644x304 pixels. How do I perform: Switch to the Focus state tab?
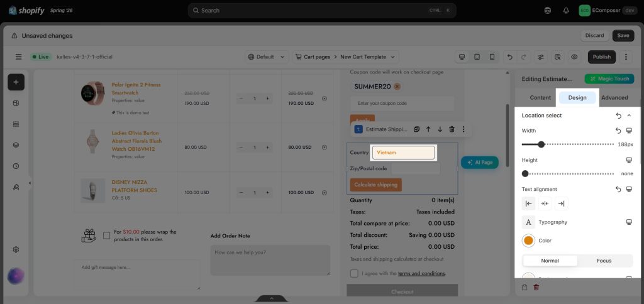[604, 261]
